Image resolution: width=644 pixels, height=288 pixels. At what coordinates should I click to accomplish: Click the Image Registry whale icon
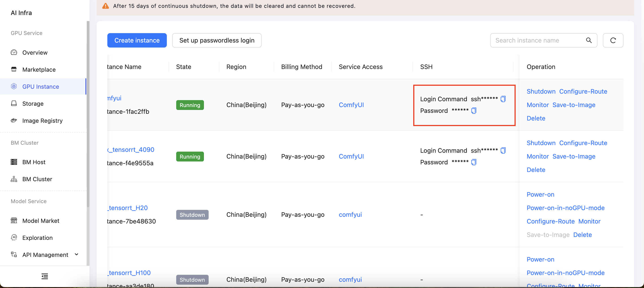(x=14, y=120)
